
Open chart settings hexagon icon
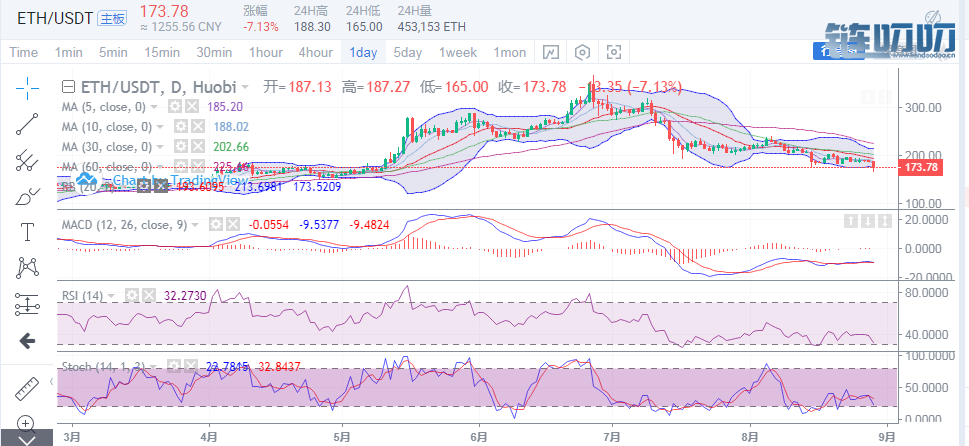tap(582, 53)
